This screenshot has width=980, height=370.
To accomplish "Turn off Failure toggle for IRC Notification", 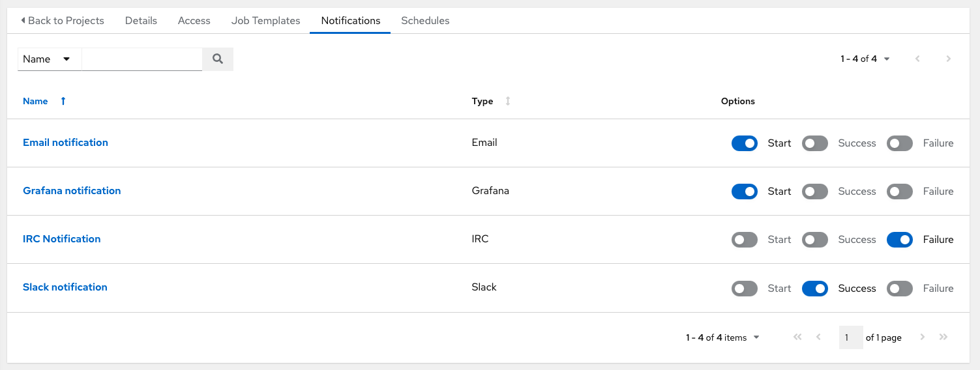I will (x=899, y=240).
